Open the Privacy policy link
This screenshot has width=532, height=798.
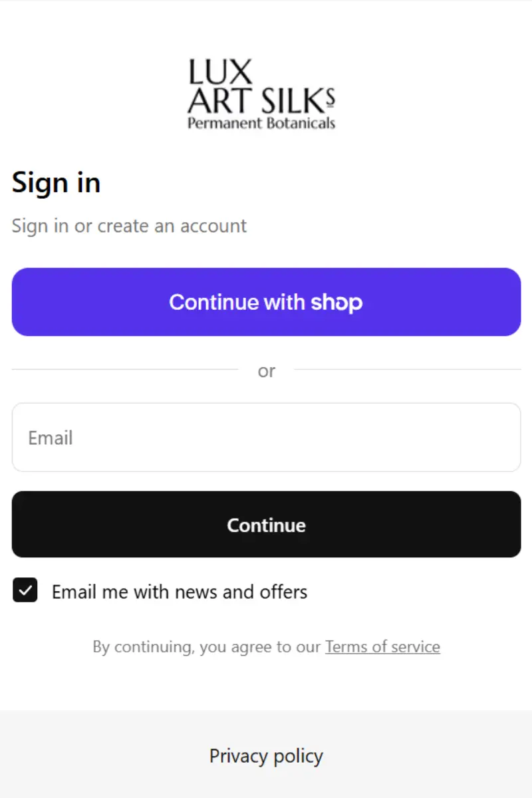point(266,756)
